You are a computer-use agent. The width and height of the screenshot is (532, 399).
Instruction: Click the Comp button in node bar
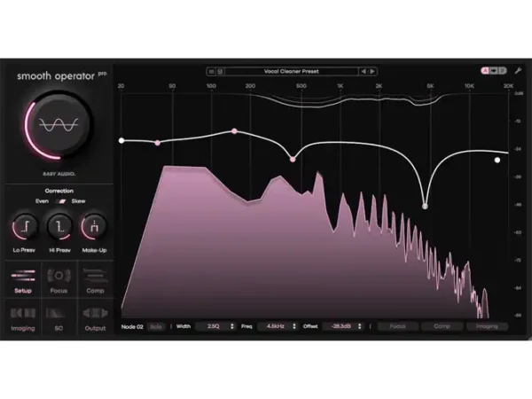coord(442,326)
